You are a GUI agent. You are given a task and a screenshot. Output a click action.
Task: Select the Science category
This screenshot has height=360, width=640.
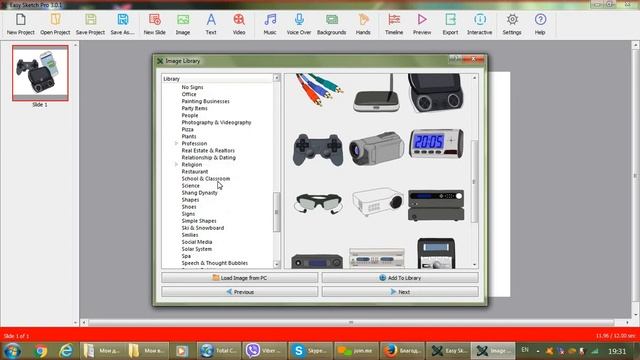point(191,186)
